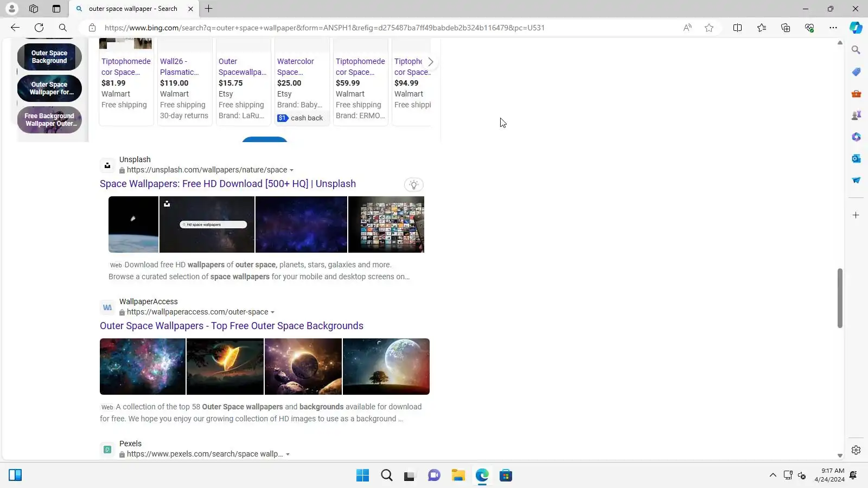
Task: Open the taskbar Chat app
Action: point(434,476)
